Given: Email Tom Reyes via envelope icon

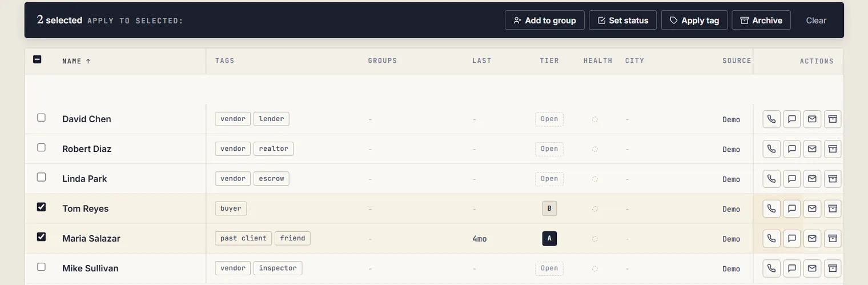Looking at the screenshot, I should coord(812,208).
